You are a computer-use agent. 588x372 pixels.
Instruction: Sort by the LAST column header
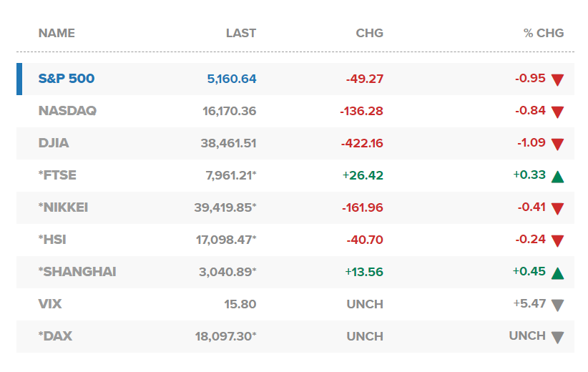[240, 33]
